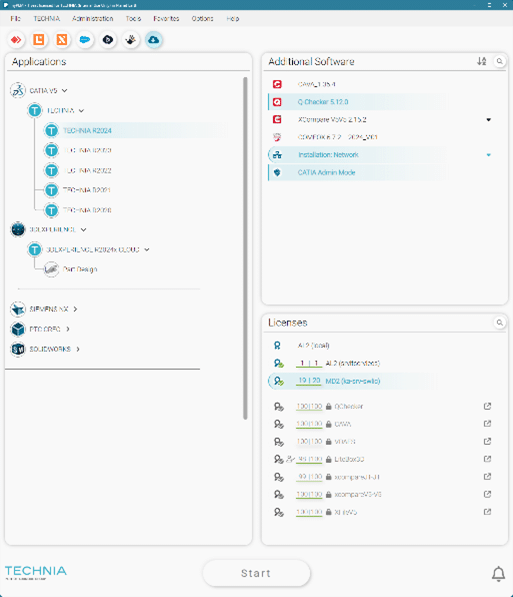Open the red AnyDesk toolbar icon
Screen dimensions: 513x597
tap(16, 40)
